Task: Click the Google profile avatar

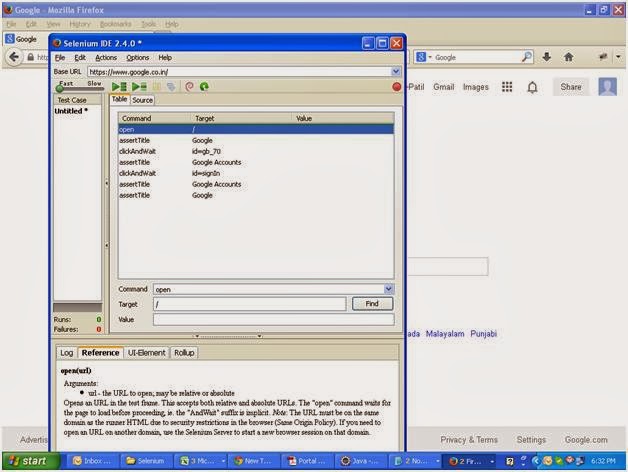Action: [x=607, y=87]
